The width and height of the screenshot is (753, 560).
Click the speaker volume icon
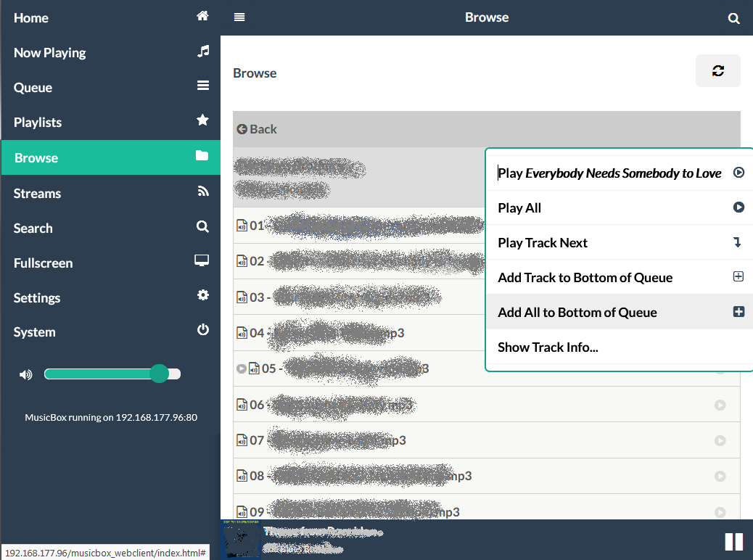pos(26,375)
